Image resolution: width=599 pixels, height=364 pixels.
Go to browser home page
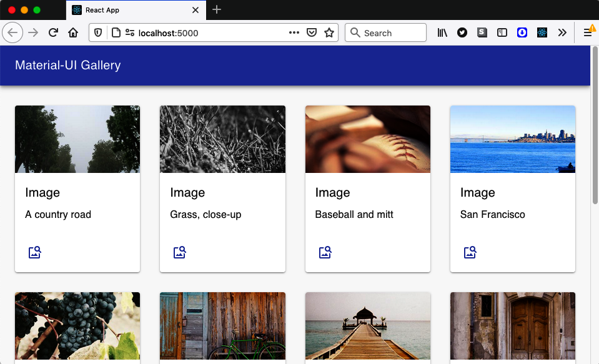73,33
